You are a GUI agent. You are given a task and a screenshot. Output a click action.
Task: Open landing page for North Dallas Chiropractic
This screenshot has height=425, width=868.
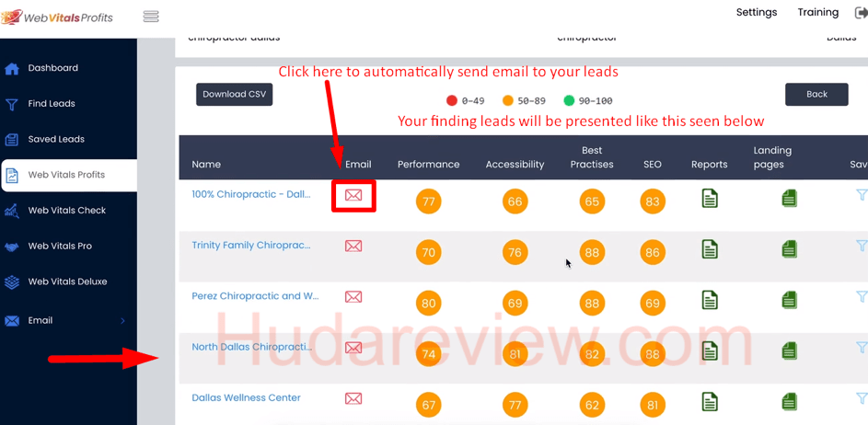790,350
